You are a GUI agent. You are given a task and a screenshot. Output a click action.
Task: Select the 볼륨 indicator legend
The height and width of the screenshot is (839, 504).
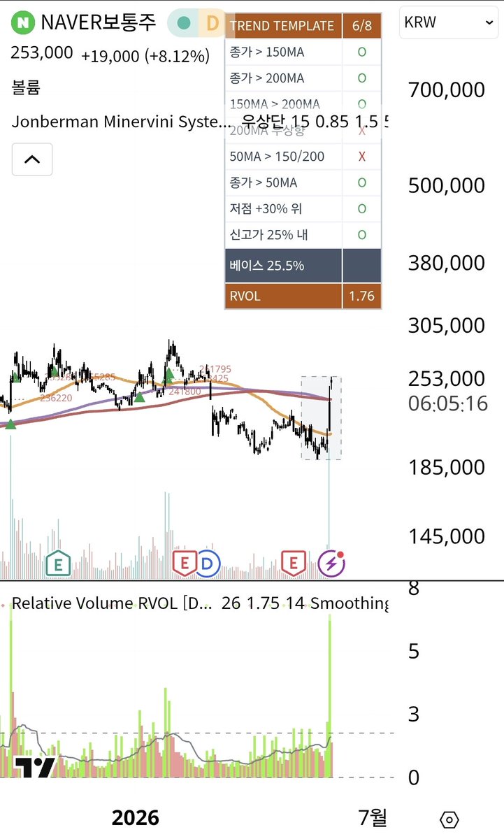[26, 87]
